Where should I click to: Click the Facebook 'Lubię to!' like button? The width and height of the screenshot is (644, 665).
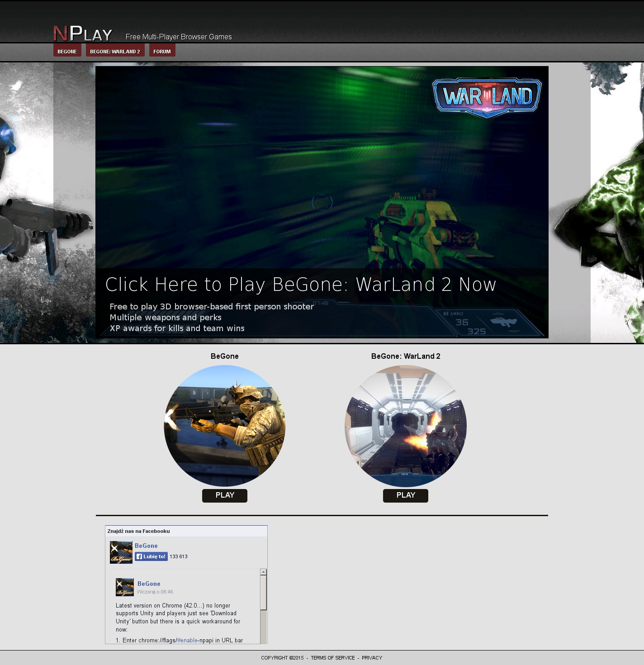tap(151, 556)
